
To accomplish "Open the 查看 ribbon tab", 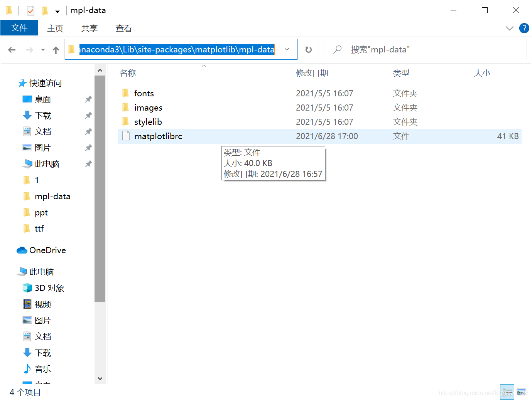I will (x=124, y=28).
